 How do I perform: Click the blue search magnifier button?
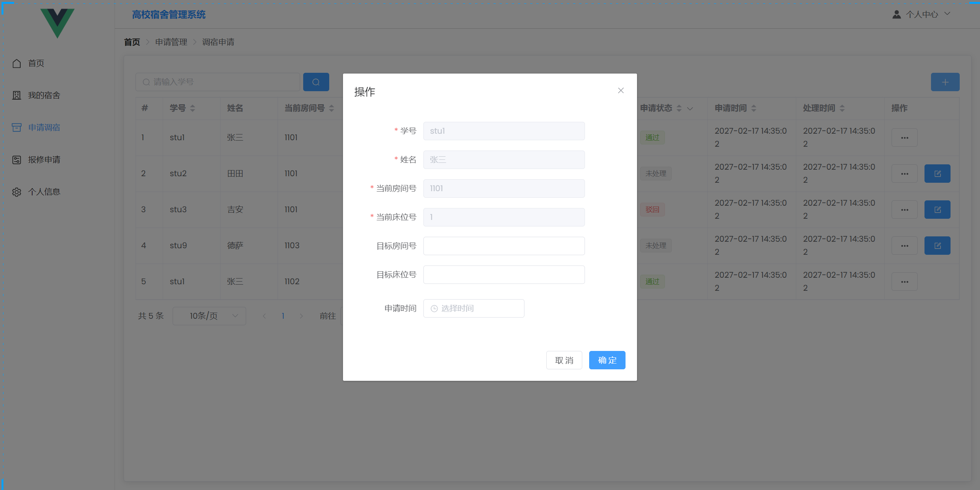coord(316,82)
